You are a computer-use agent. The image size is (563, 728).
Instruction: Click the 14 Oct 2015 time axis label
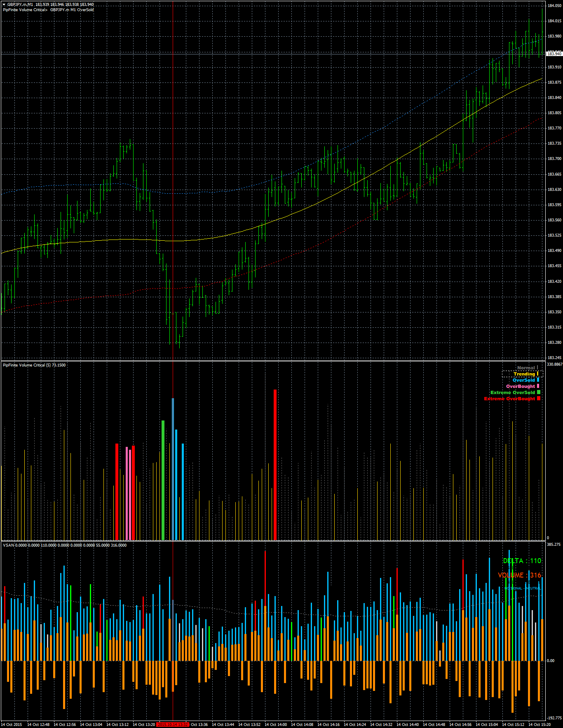pyautogui.click(x=12, y=724)
